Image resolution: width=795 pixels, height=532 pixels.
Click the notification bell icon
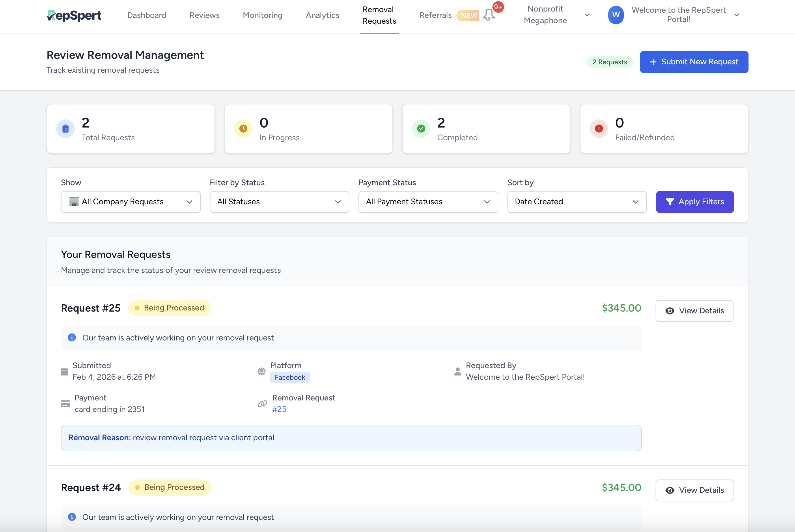tap(489, 15)
